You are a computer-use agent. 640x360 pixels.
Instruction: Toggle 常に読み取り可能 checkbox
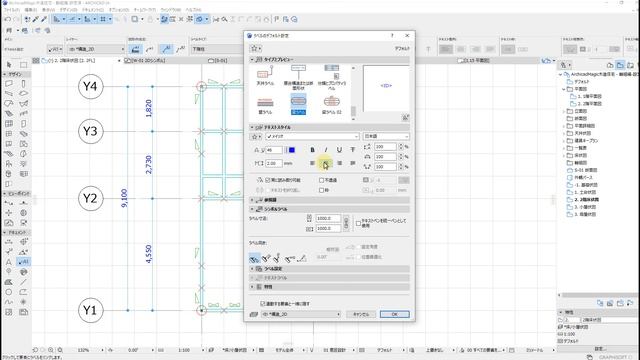(268, 180)
